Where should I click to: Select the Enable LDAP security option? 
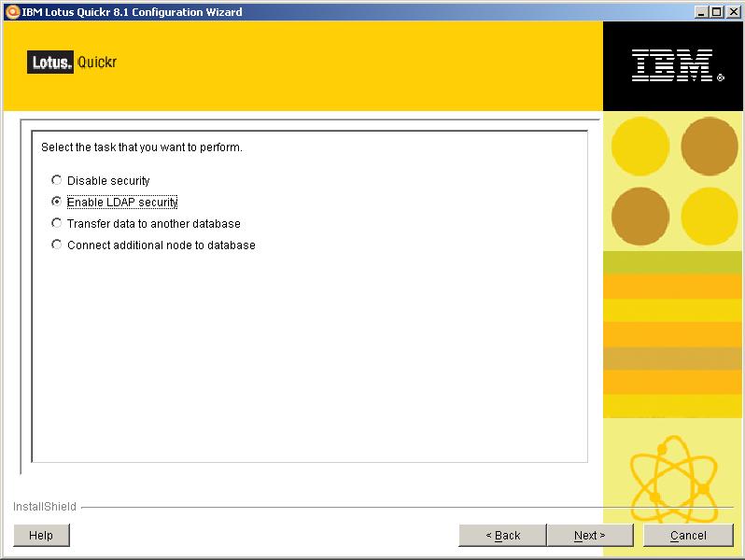click(x=57, y=202)
